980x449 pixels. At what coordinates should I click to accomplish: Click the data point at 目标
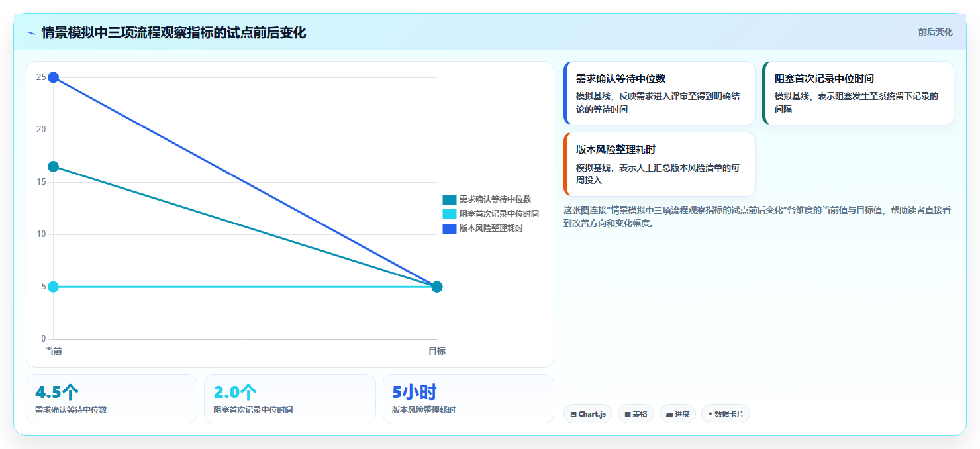click(437, 287)
